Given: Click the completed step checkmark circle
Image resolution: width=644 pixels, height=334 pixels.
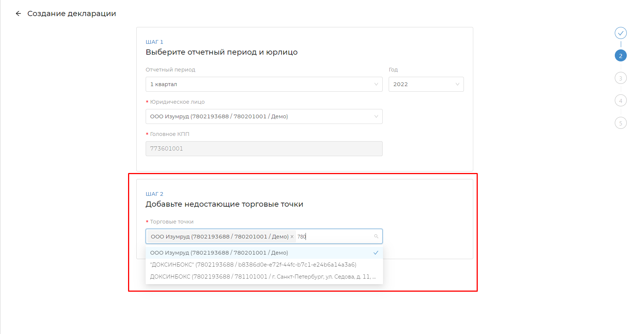Looking at the screenshot, I should [x=620, y=33].
